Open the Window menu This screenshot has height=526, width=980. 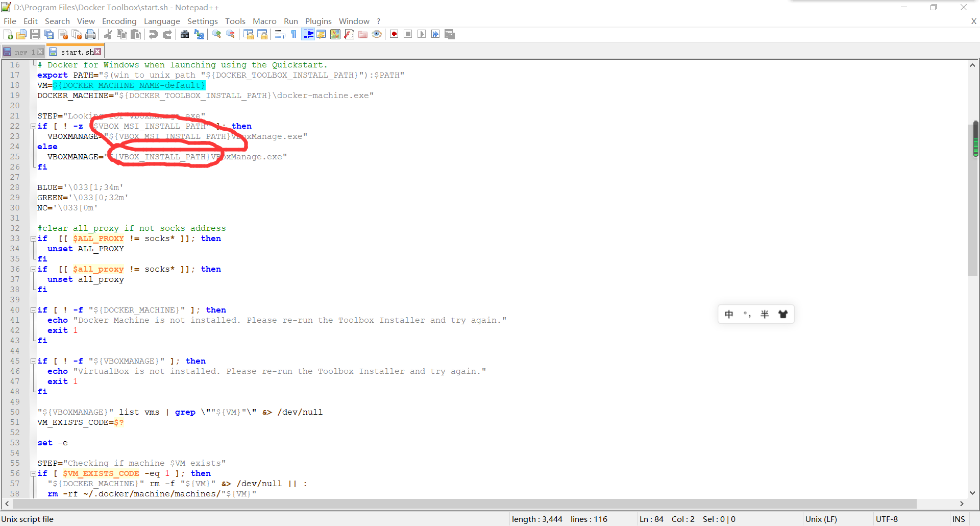[x=354, y=21]
